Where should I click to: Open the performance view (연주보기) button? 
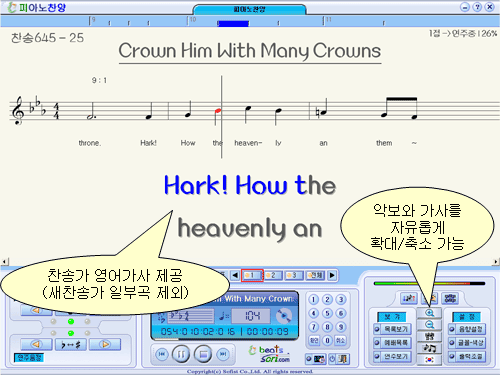(392, 356)
